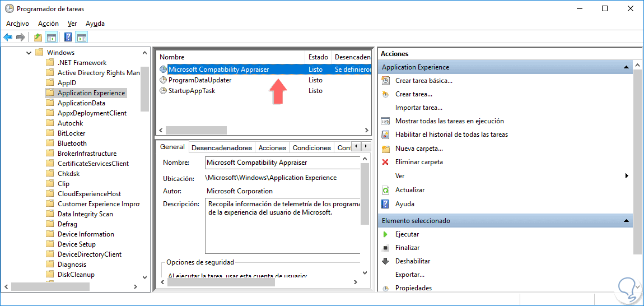Click the red X Eliminar carpeta icon
Image resolution: width=644 pixels, height=306 pixels.
tap(385, 162)
